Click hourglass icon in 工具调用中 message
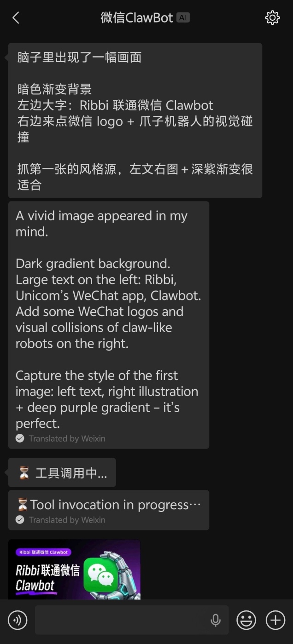 tap(24, 473)
